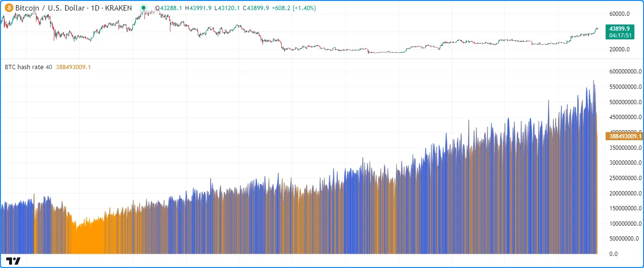Click the orange hash rate value tag on axis
644x268 pixels.
tap(624, 136)
